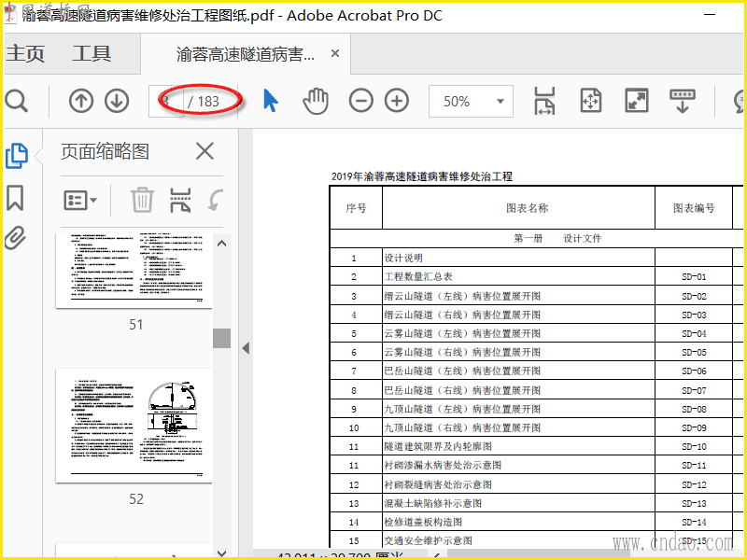Zoom in with the plus button
The width and height of the screenshot is (747, 560).
(397, 101)
